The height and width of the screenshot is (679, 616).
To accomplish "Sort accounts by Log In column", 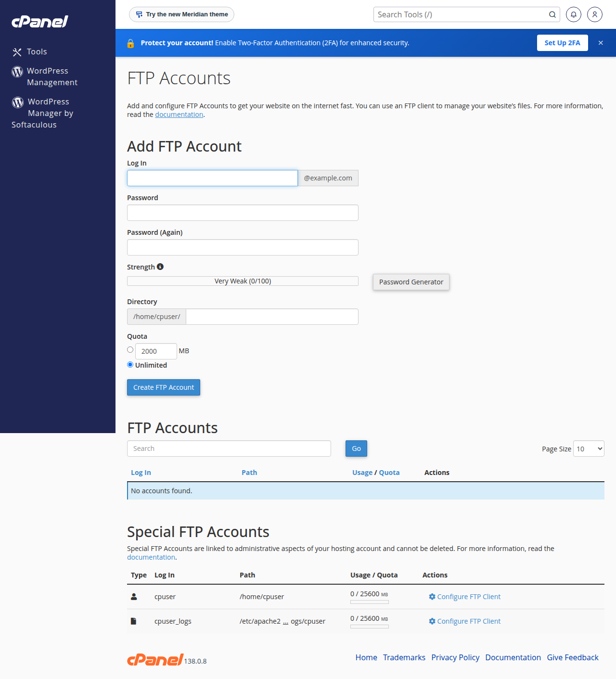I will pyautogui.click(x=141, y=473).
